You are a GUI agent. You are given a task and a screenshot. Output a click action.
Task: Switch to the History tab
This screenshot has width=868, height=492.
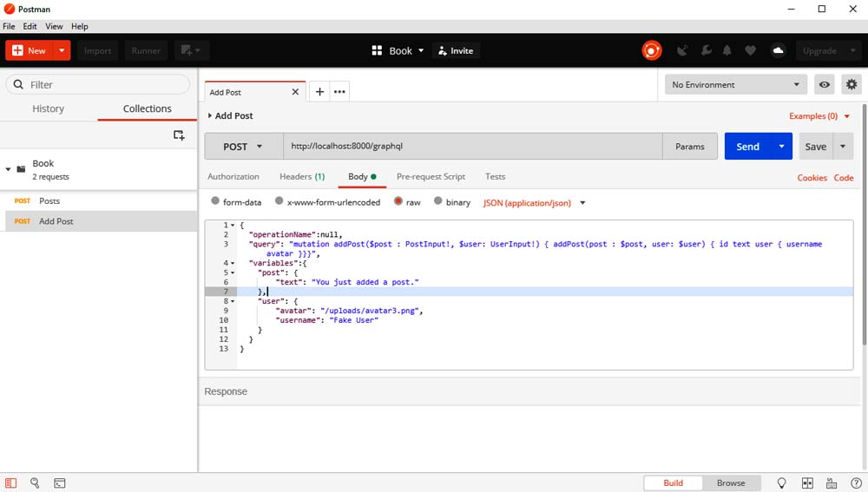pos(48,108)
